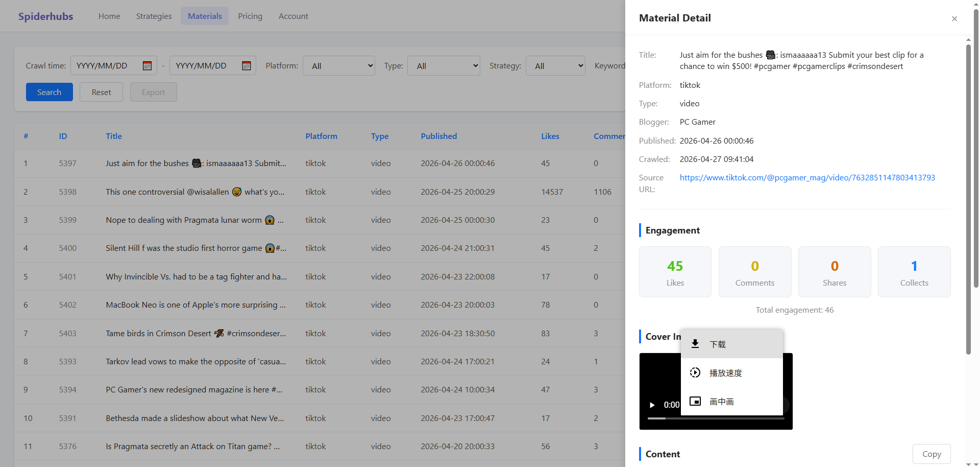The width and height of the screenshot is (980, 467).
Task: Click the playback speed icon
Action: [695, 372]
